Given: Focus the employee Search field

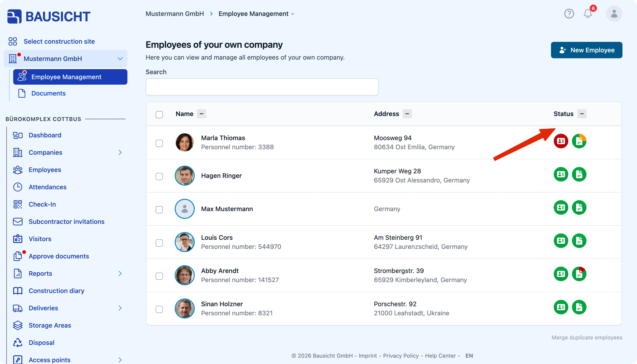Looking at the screenshot, I should pyautogui.click(x=262, y=87).
